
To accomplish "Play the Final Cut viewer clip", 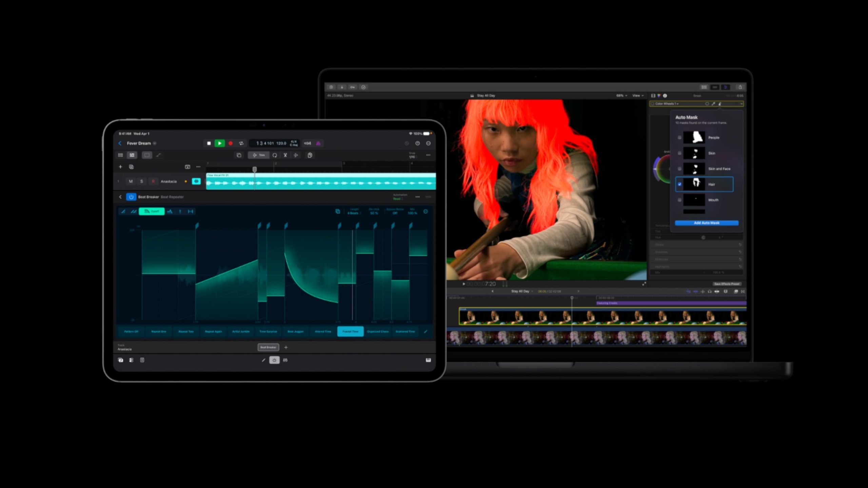I will (463, 284).
